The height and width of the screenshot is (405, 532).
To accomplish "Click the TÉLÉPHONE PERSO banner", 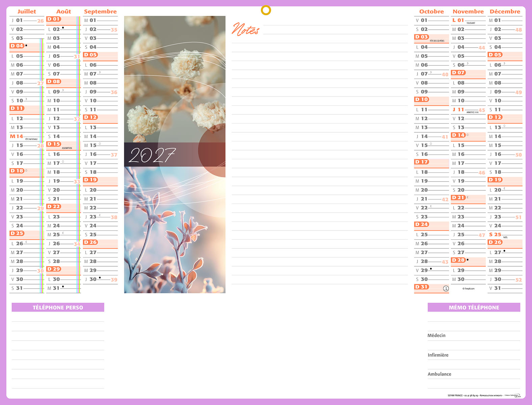I will click(58, 307).
